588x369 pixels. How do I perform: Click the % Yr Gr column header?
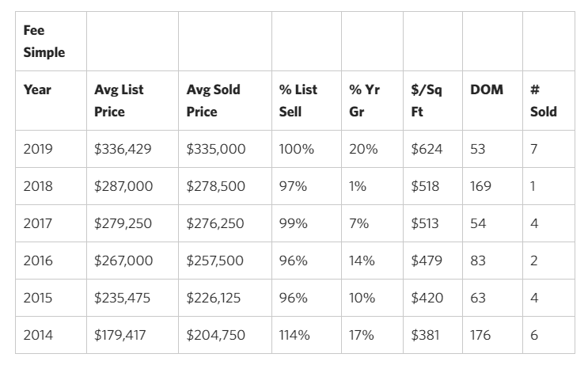point(364,101)
